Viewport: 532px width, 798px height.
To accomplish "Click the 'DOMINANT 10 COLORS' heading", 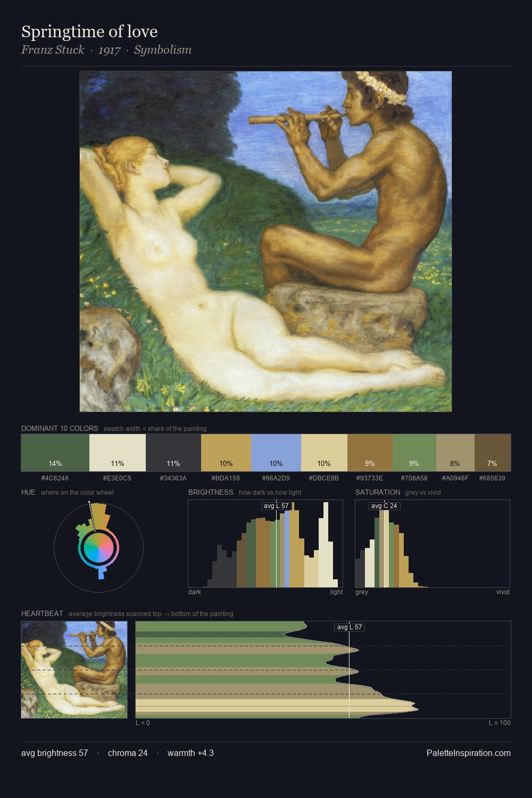I will point(60,428).
